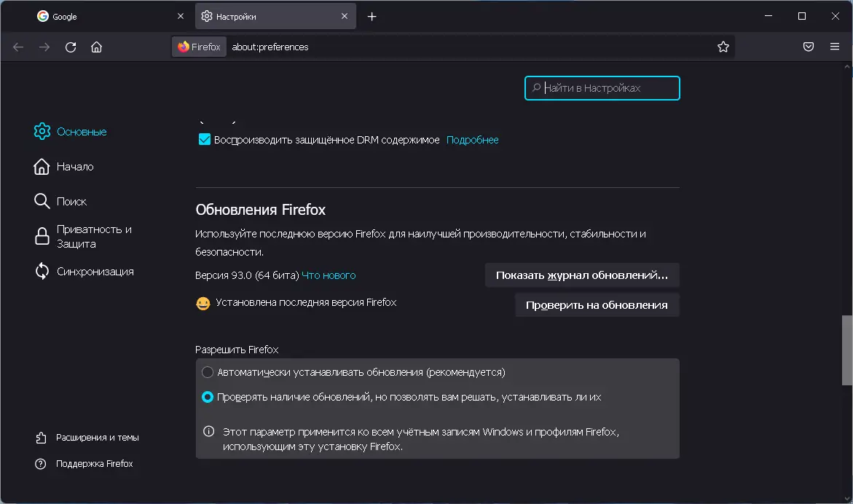Click the reload page icon
Image resolution: width=853 pixels, height=504 pixels.
click(x=71, y=47)
